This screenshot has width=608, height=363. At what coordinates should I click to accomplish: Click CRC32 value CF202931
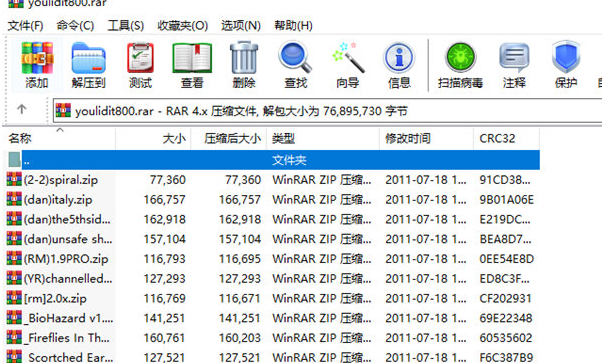(x=505, y=298)
